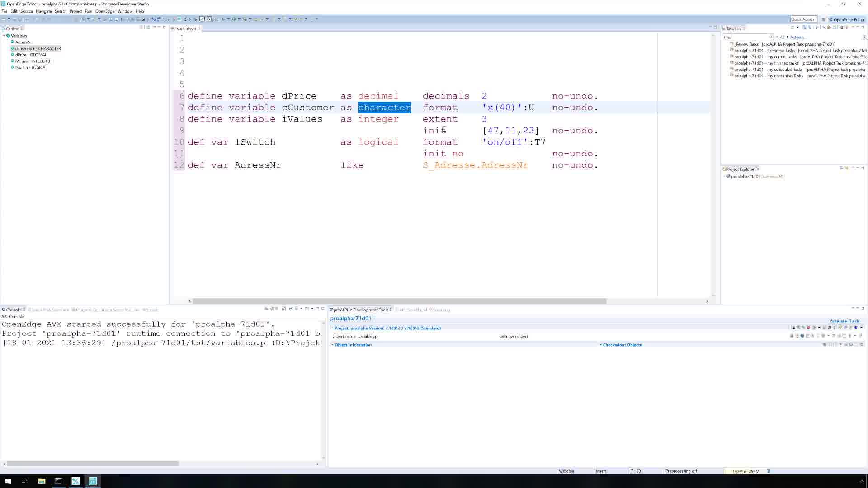Image resolution: width=868 pixels, height=488 pixels.
Task: Select the Task List view tab
Action: pyautogui.click(x=733, y=28)
